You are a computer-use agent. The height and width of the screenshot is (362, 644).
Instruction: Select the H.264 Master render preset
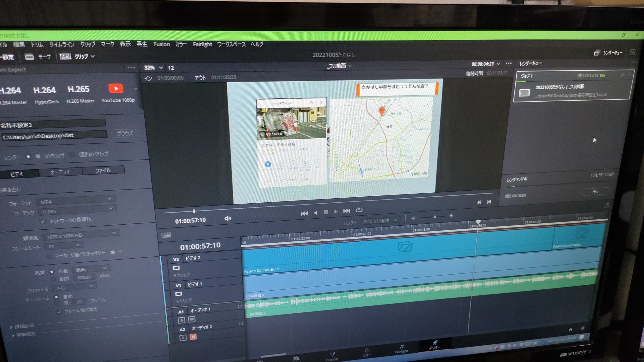coord(13,95)
